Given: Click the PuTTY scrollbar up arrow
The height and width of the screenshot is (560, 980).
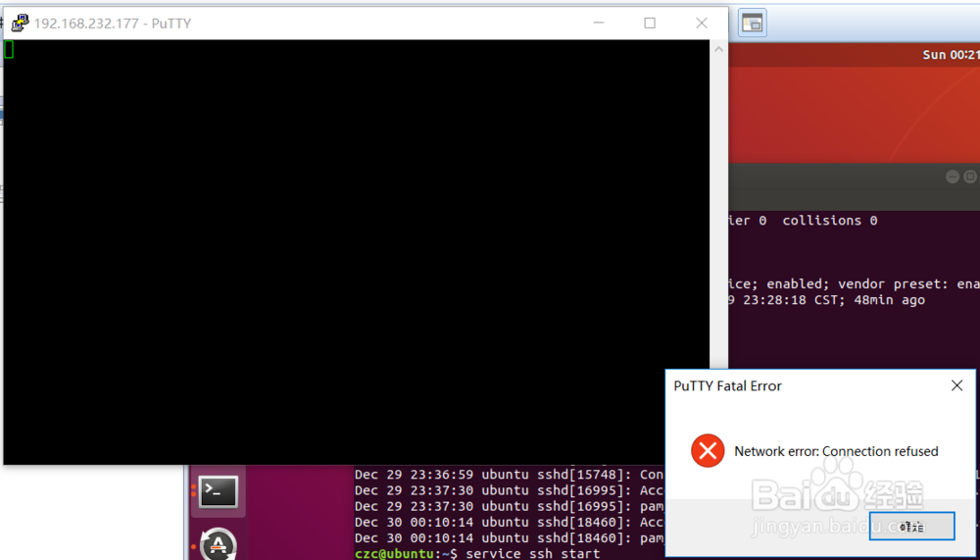Looking at the screenshot, I should [718, 49].
